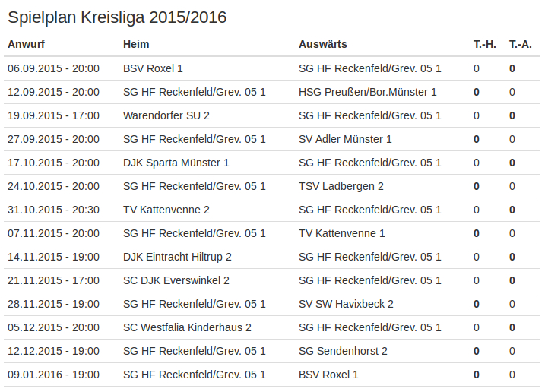The width and height of the screenshot is (548, 392).
Task: Select SC Westfalia Kinderhaus 2 entry
Action: coord(187,327)
